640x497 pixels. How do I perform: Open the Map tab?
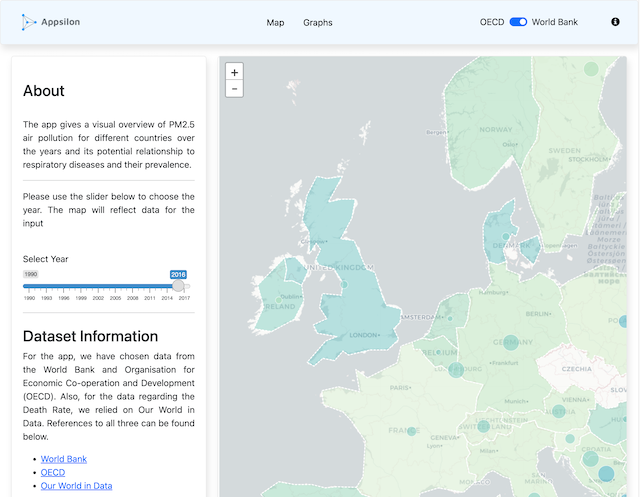point(275,22)
